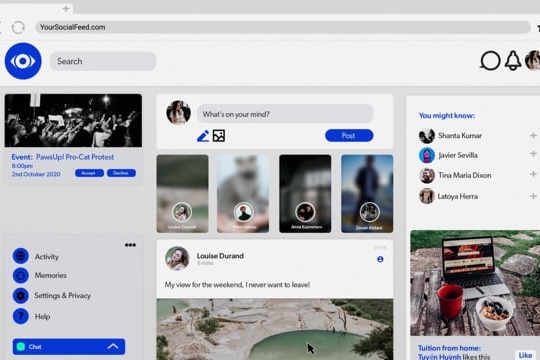This screenshot has height=360, width=540.
Task: Open the Activity menu item
Action: pos(46,257)
